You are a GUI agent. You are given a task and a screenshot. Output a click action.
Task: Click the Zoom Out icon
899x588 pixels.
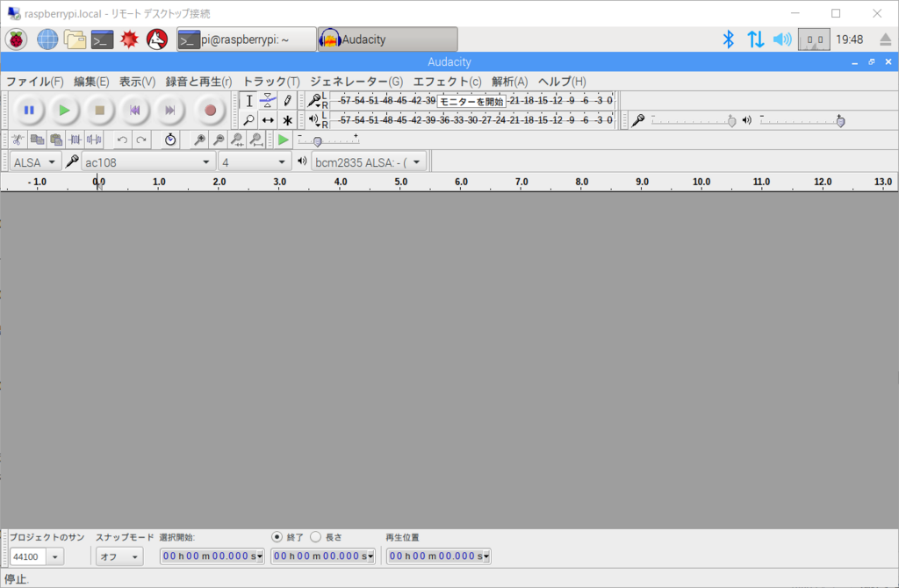click(x=219, y=140)
